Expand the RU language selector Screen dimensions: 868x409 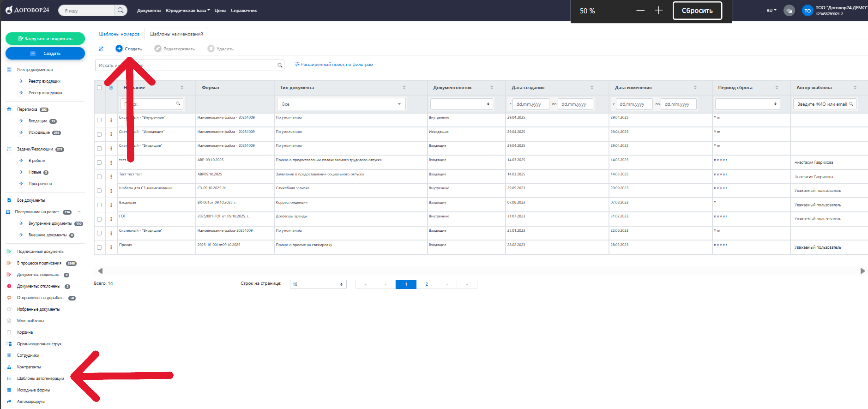click(771, 11)
